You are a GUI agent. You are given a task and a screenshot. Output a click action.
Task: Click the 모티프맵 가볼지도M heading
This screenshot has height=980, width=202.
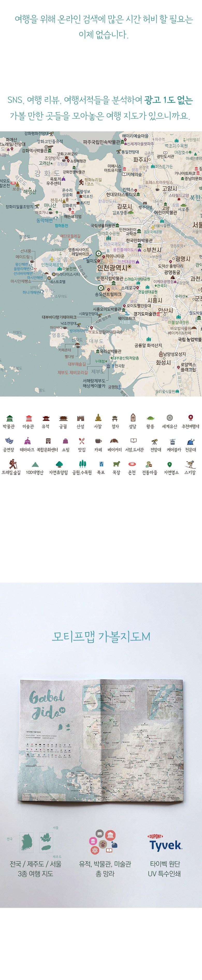tap(101, 636)
